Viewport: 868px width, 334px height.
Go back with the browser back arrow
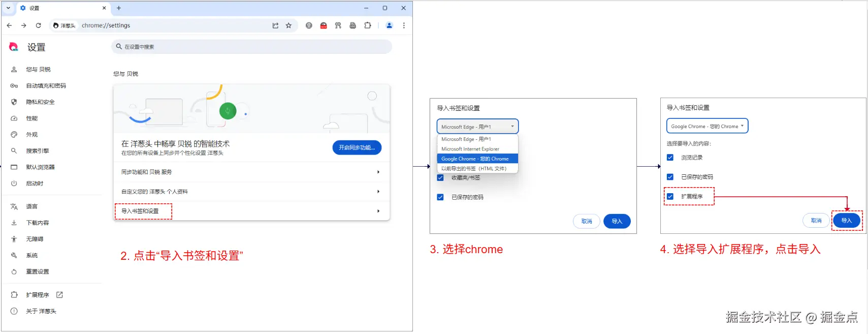pos(9,25)
